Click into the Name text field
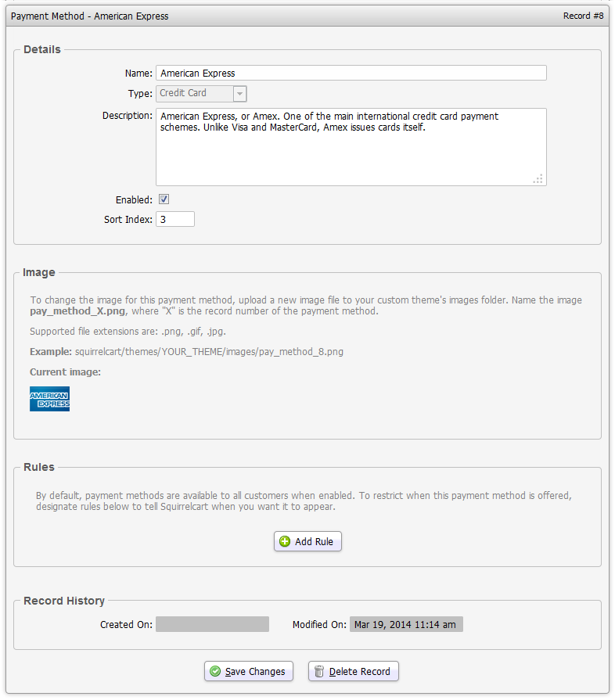Viewport: 615px width, 700px height. coord(351,73)
